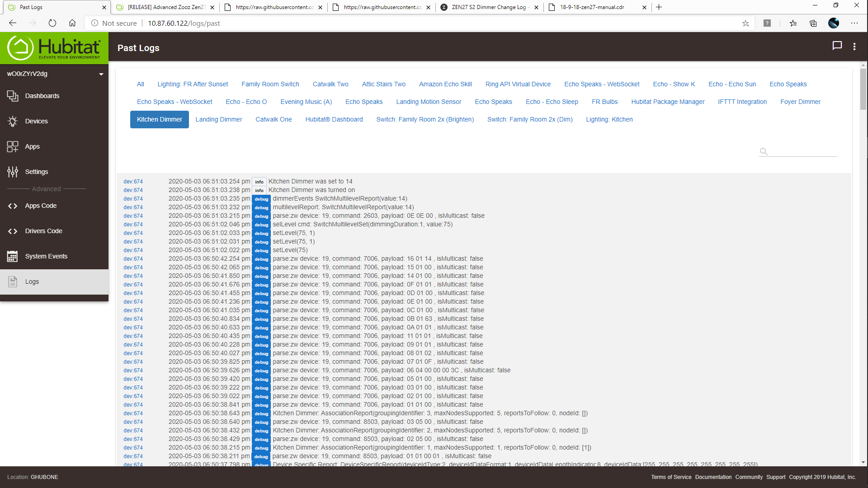The image size is (868, 488).
Task: Open the Apps grid icon
Action: [x=13, y=146]
